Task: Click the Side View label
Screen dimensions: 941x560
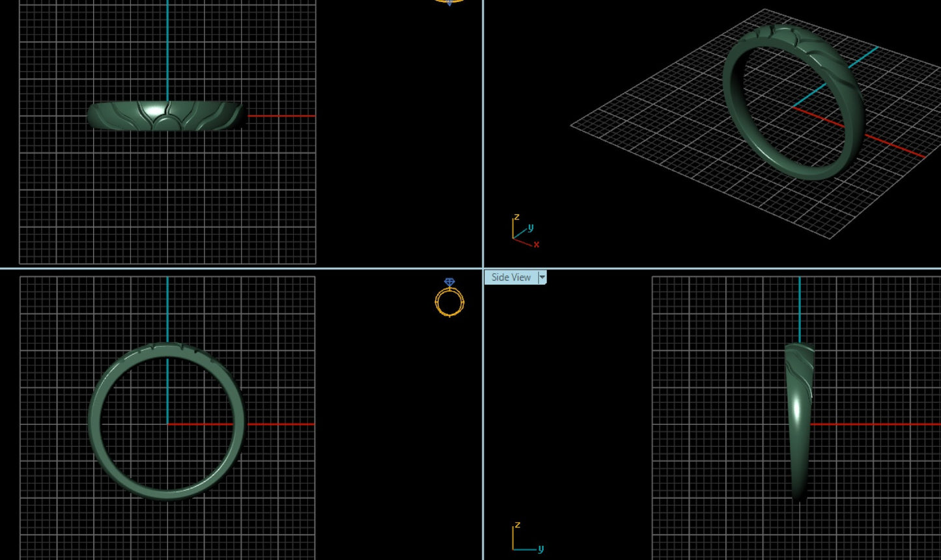Action: 511,277
